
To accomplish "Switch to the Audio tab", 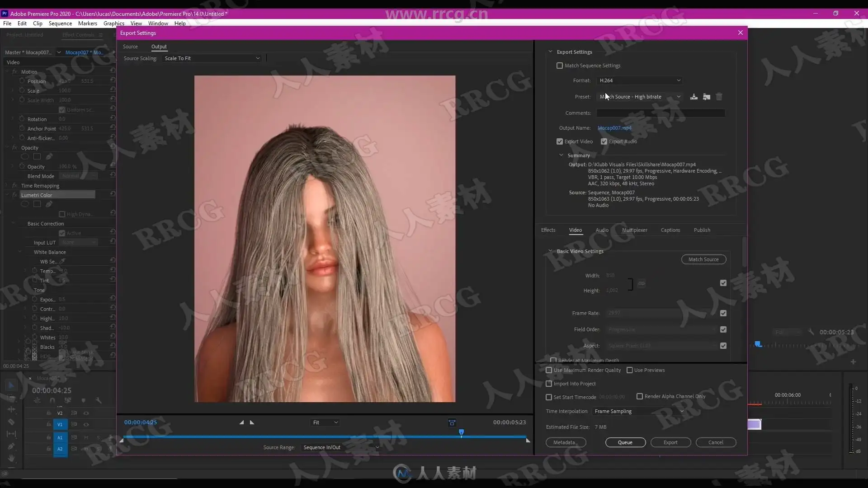I will pos(602,230).
